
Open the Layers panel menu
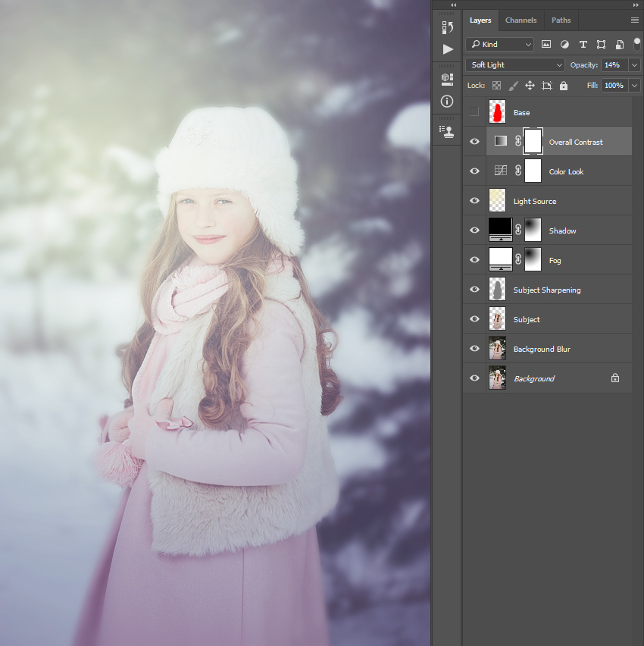click(635, 20)
